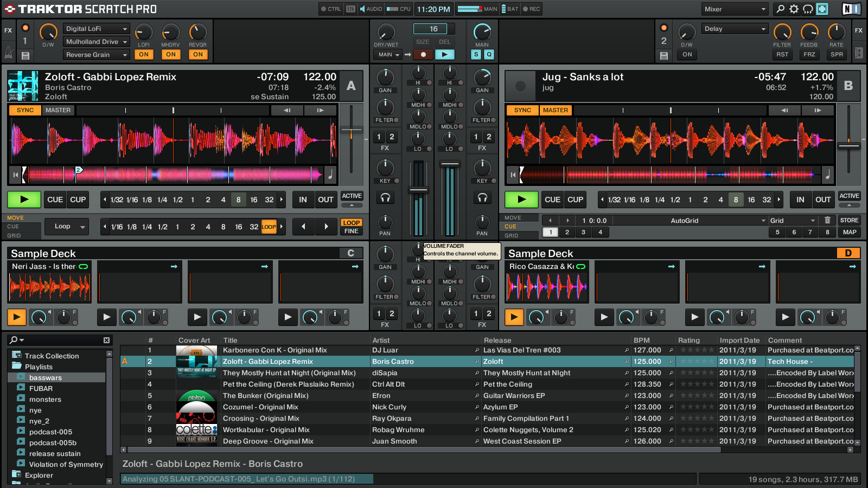Sort track list by BPM column
The height and width of the screenshot is (488, 868).
point(641,341)
